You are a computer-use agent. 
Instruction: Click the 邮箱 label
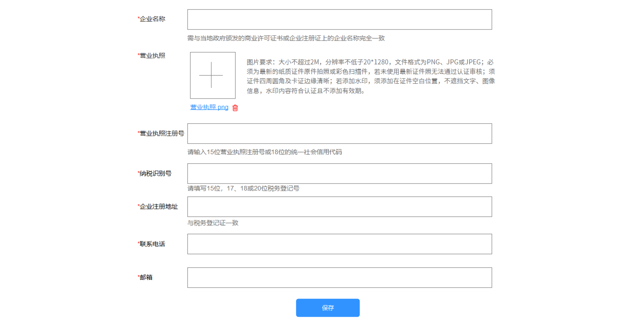[x=146, y=277]
